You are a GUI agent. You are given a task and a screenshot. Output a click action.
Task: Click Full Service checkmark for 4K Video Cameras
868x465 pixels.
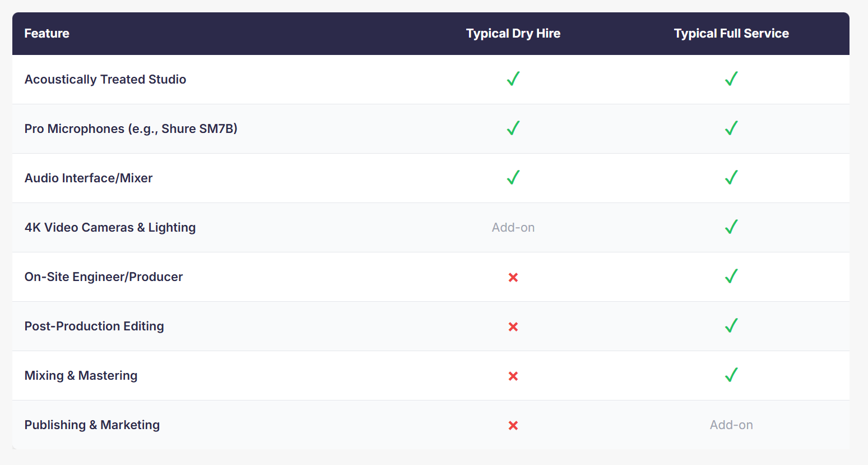click(x=731, y=227)
